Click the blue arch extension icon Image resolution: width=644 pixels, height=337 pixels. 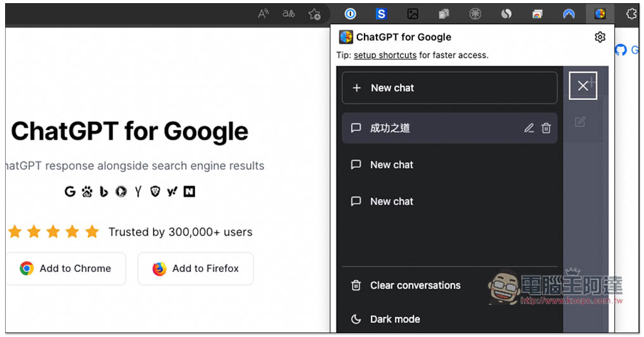point(569,14)
